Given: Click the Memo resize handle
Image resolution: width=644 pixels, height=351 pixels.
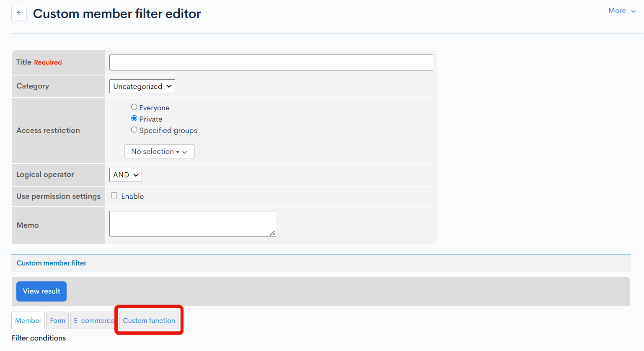Looking at the screenshot, I should [x=274, y=234].
